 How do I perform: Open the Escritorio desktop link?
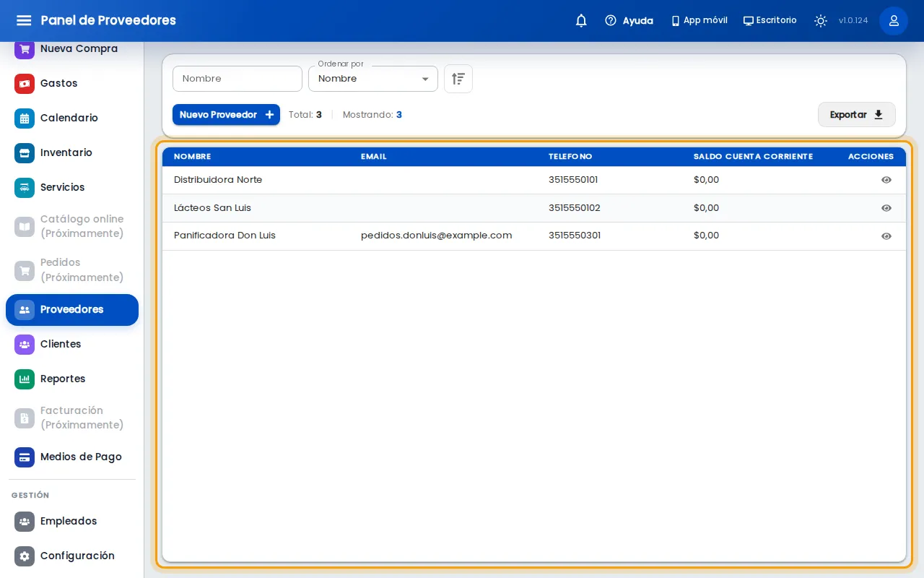tap(770, 20)
